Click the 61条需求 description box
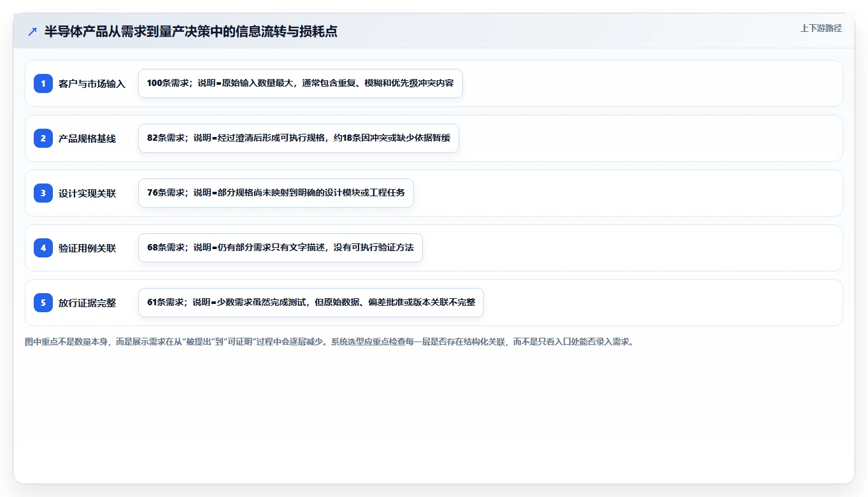The height and width of the screenshot is (497, 868). pyautogui.click(x=311, y=303)
